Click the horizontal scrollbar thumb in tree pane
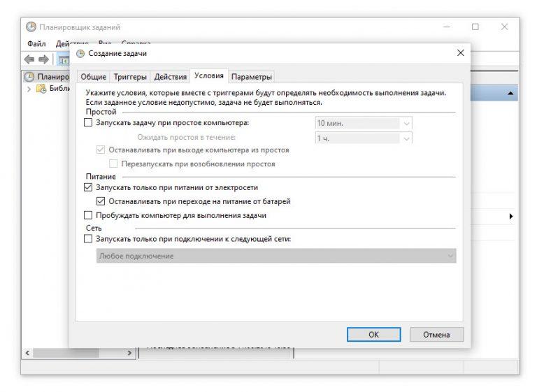The width and height of the screenshot is (537, 392). tap(66, 353)
